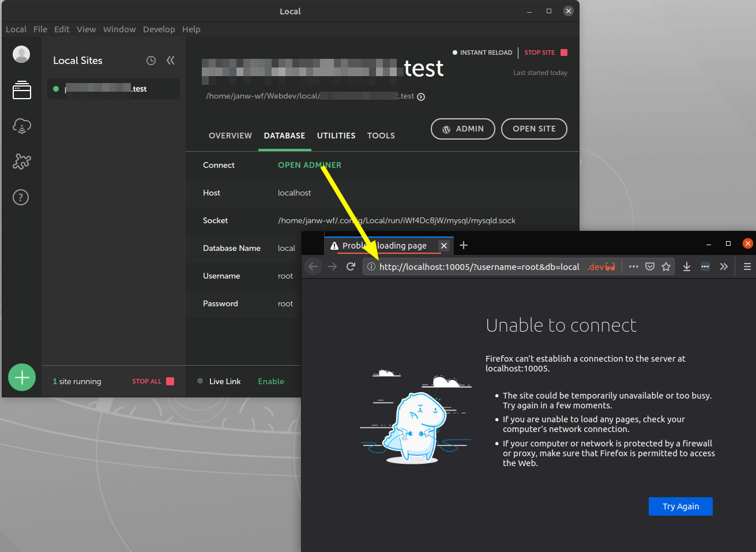This screenshot has width=756, height=552.
Task: Open the Window menu
Action: pyautogui.click(x=119, y=29)
